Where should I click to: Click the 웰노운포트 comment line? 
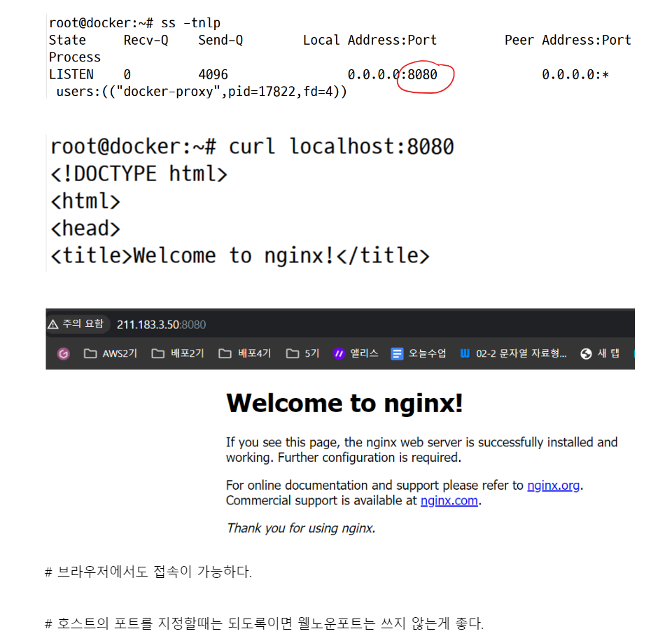click(265, 623)
